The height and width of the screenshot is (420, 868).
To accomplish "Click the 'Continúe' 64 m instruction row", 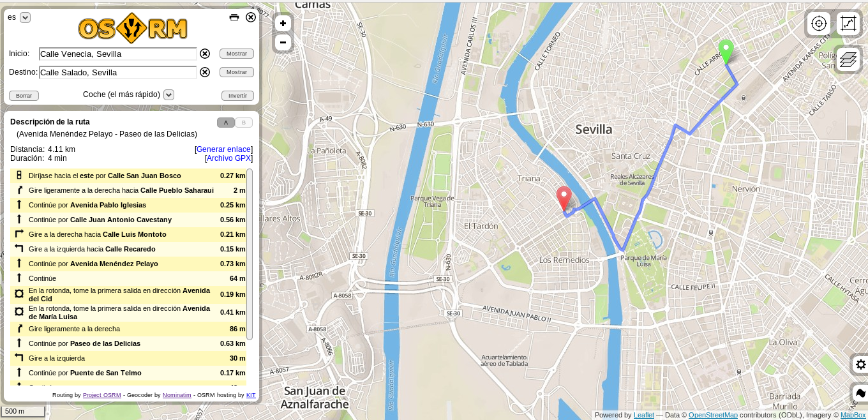I will pos(128,278).
